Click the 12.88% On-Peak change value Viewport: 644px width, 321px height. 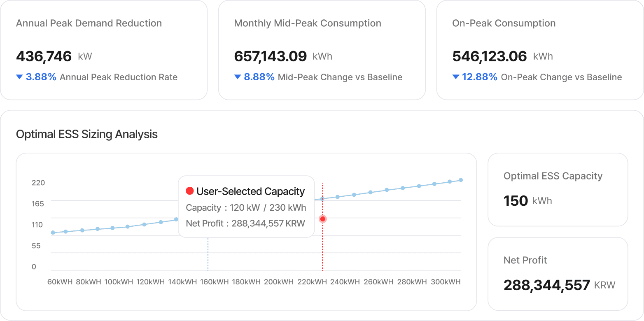[x=480, y=77]
